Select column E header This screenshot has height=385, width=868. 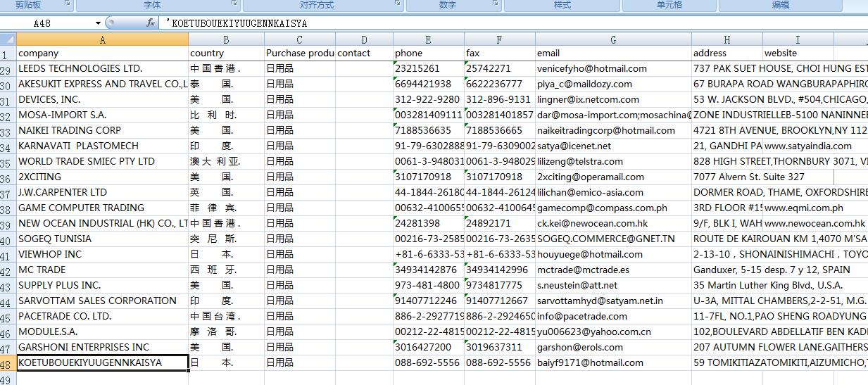(x=428, y=40)
